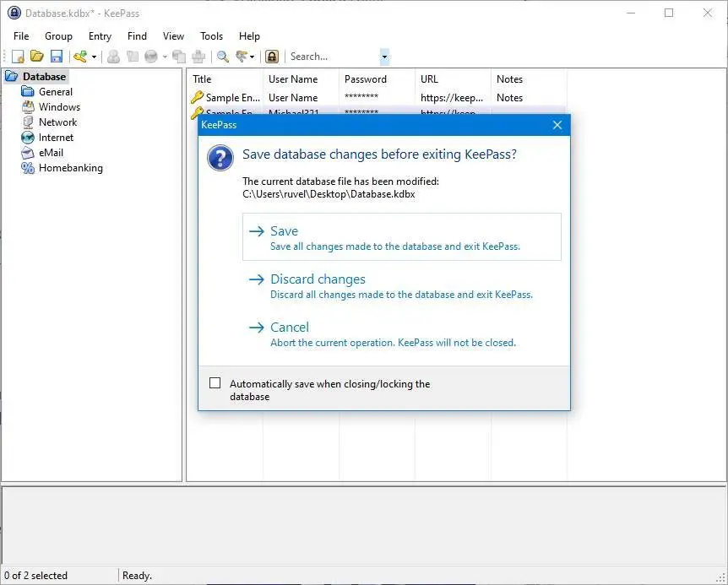Click the Notes column header
Viewport: 728px width, 585px height.
[x=529, y=79]
